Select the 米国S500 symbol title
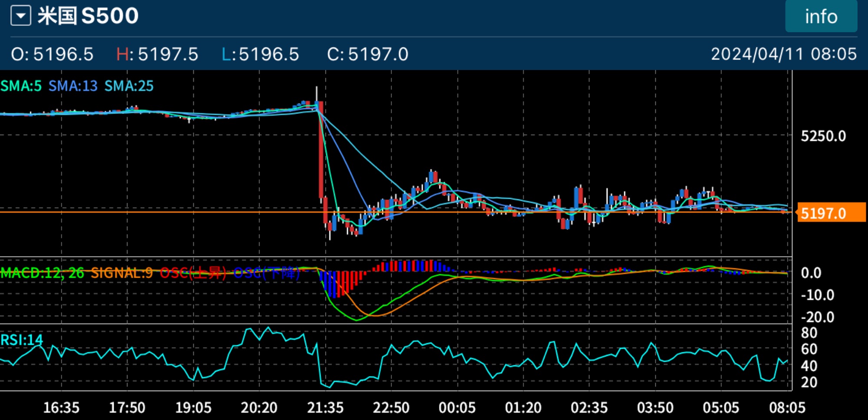Viewport: 868px width, 420px height. coord(88,16)
